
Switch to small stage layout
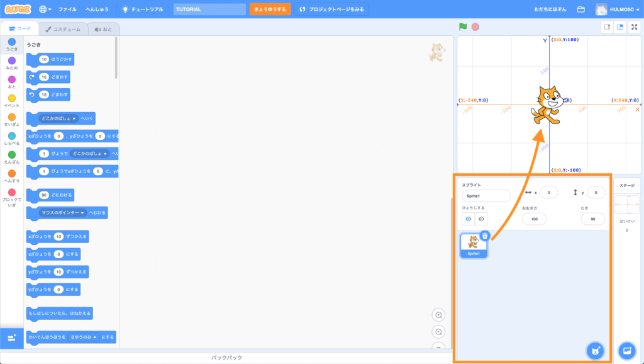click(607, 27)
